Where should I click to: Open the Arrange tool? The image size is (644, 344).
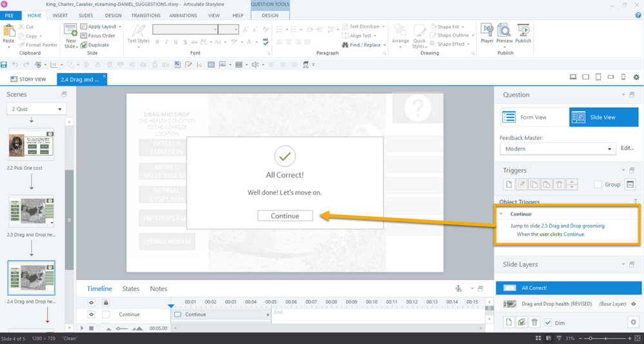[x=400, y=34]
